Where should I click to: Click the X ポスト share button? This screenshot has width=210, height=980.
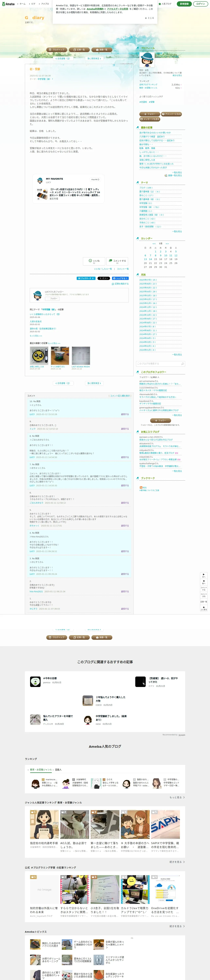104,278
